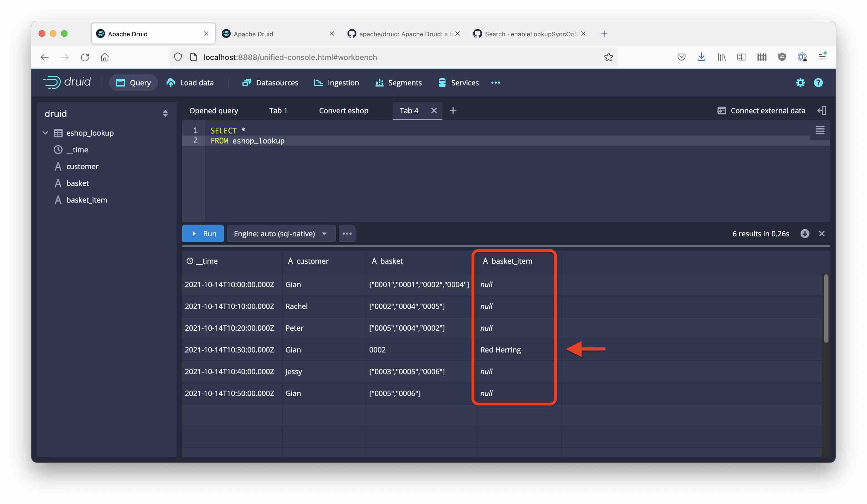Click the close Tab 4 button
Viewport: 867px width, 504px height.
pos(433,111)
